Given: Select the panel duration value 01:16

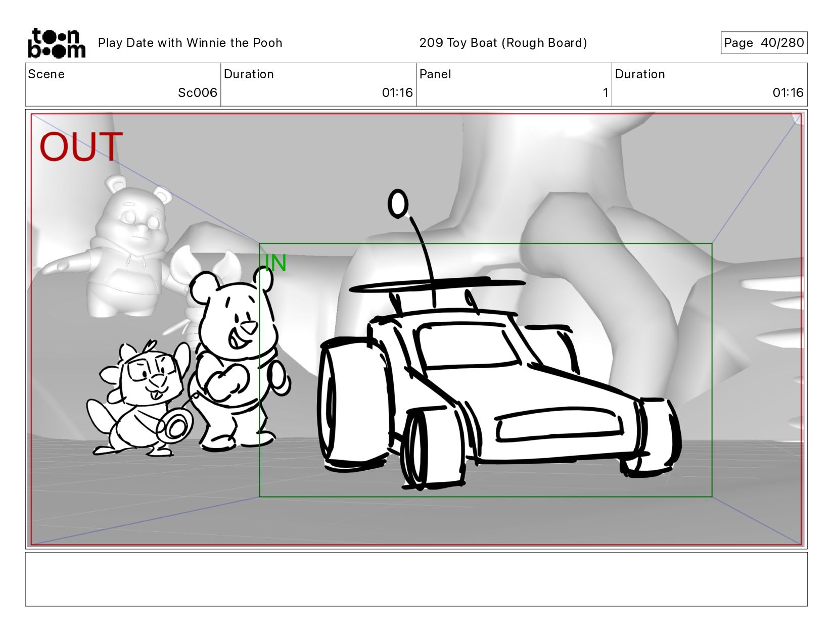Looking at the screenshot, I should click(788, 93).
